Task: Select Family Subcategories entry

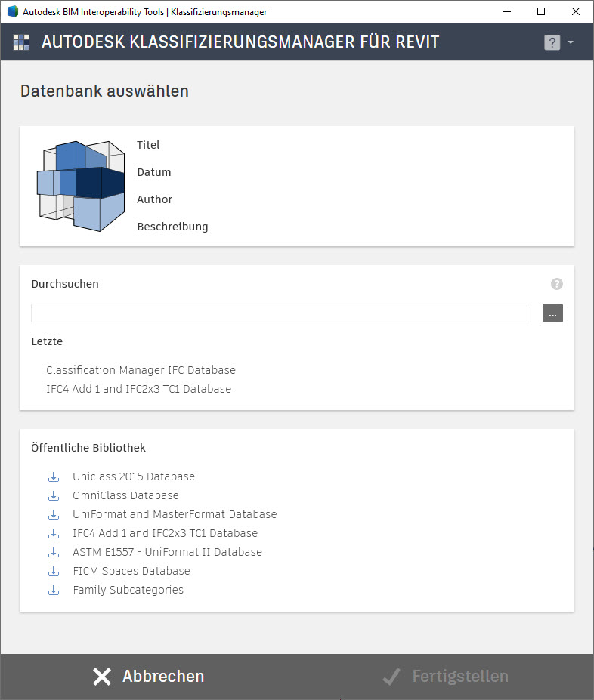Action: 128,590
